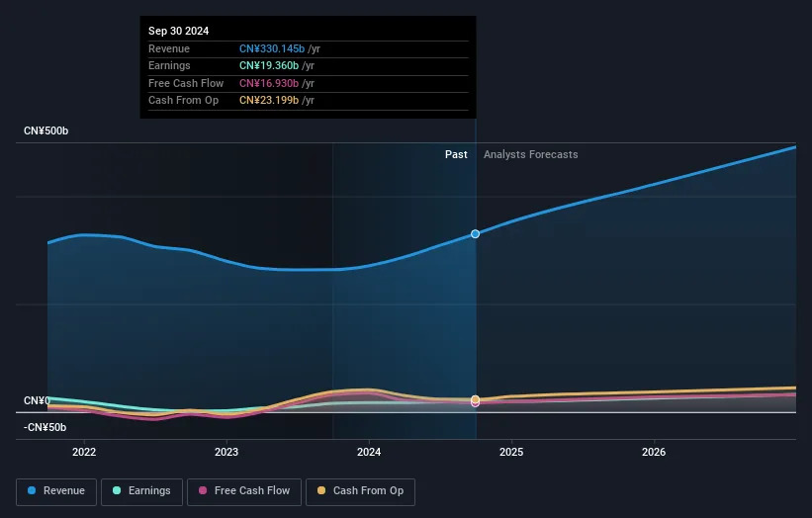The height and width of the screenshot is (518, 812).
Task: Click the CN¥19.360b earnings value
Action: (x=269, y=65)
